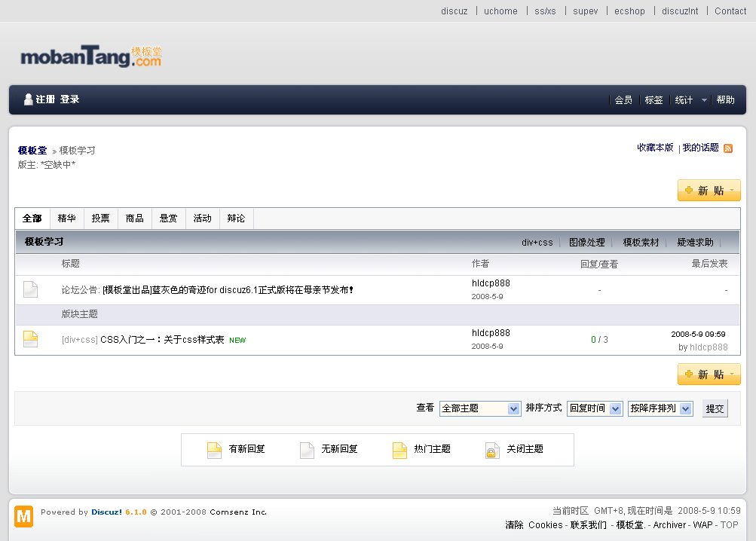Click the announcement thread page icon
Image resolution: width=756 pixels, height=541 pixels.
tap(30, 289)
